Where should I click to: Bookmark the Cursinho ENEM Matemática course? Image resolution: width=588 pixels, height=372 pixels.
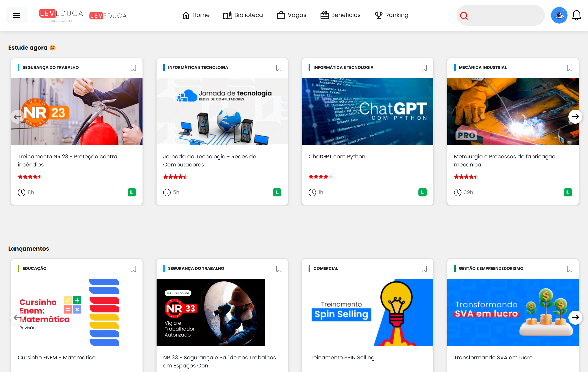[x=133, y=269]
